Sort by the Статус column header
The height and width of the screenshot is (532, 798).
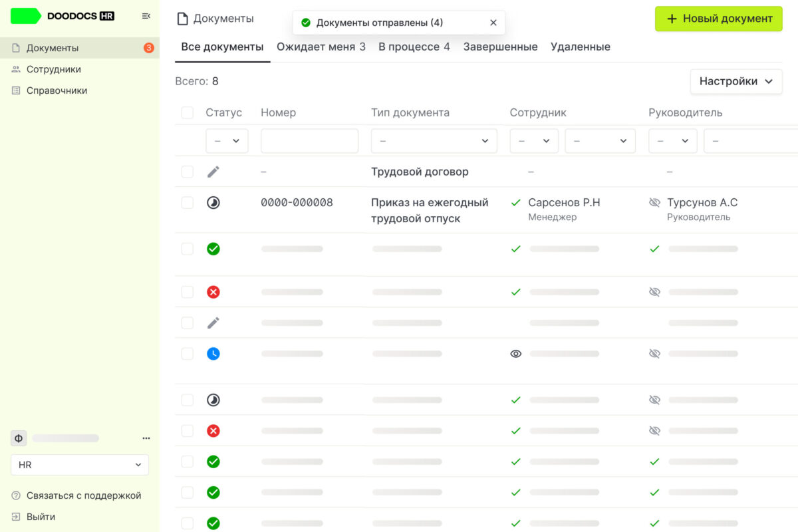(x=223, y=112)
